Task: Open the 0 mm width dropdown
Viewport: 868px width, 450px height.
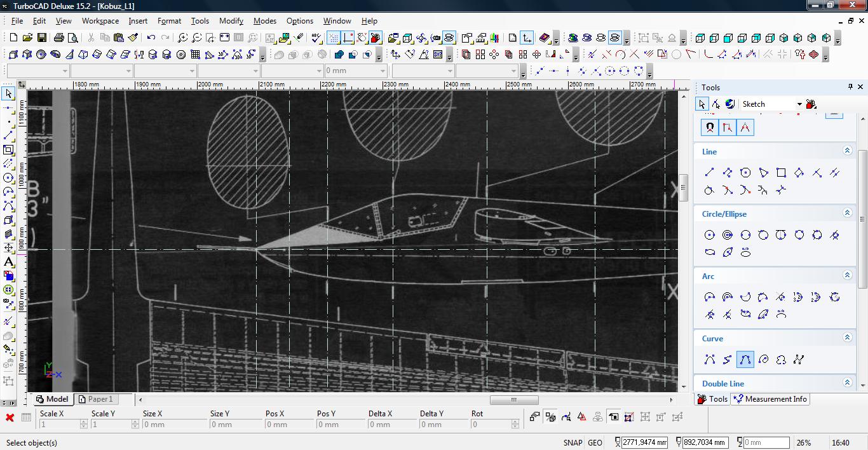Action: click(383, 71)
